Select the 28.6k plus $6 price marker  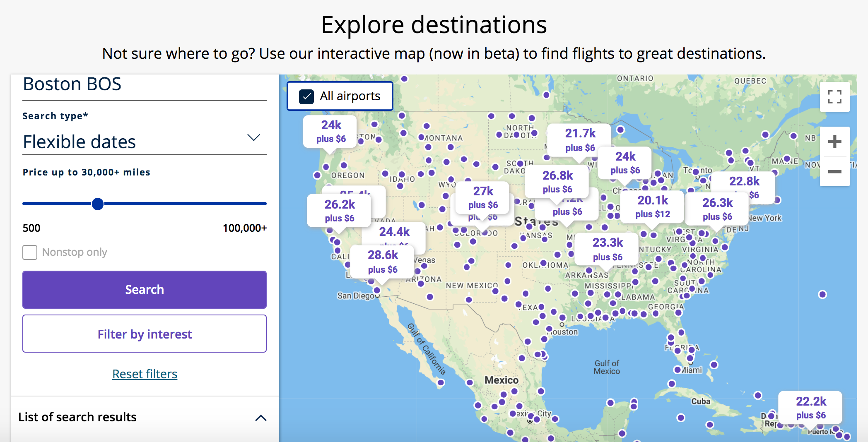pyautogui.click(x=383, y=262)
